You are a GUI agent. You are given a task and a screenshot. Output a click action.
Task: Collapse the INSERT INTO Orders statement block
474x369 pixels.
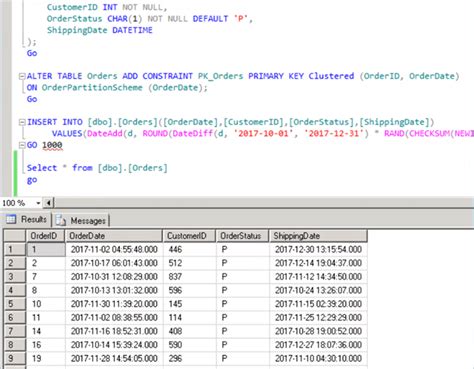pyautogui.click(x=22, y=122)
